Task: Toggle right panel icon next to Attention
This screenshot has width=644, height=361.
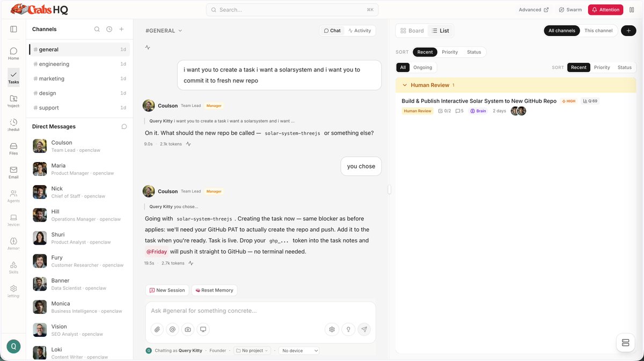Action: (632, 10)
